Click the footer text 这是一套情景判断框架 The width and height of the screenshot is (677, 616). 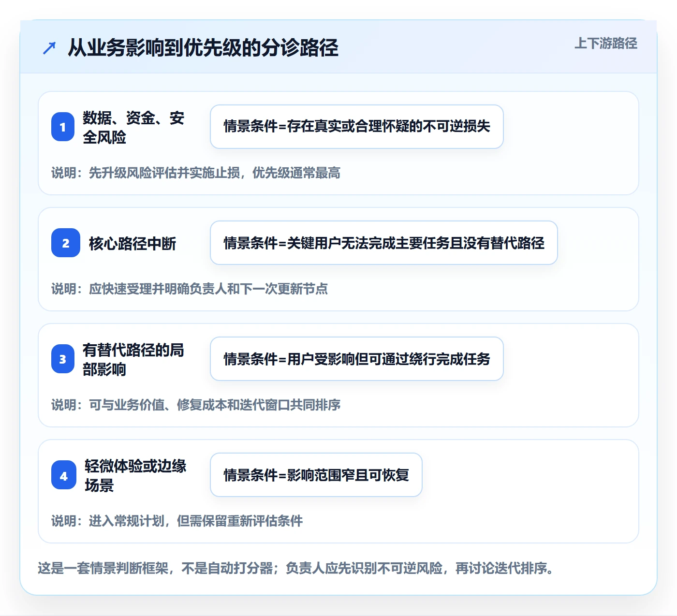point(103,568)
